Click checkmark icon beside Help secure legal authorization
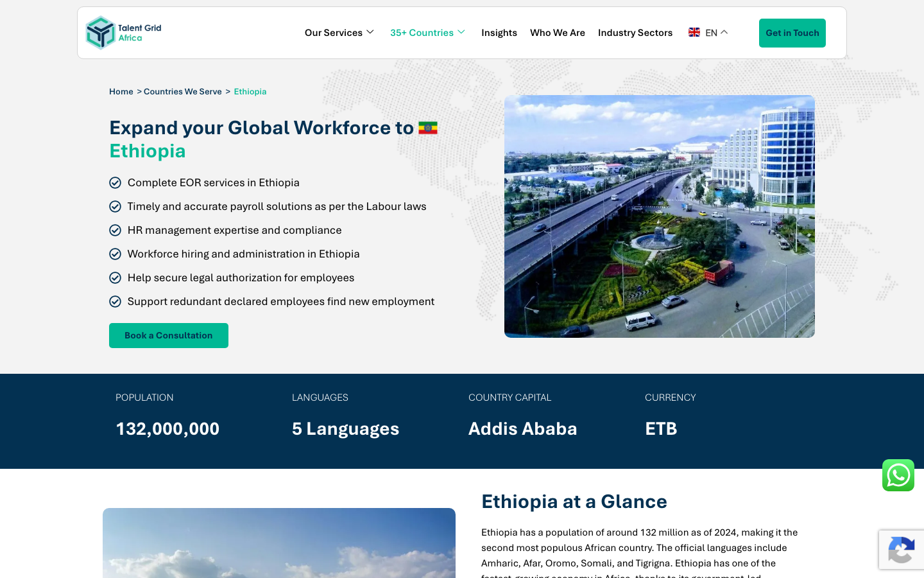The image size is (924, 578). (116, 278)
